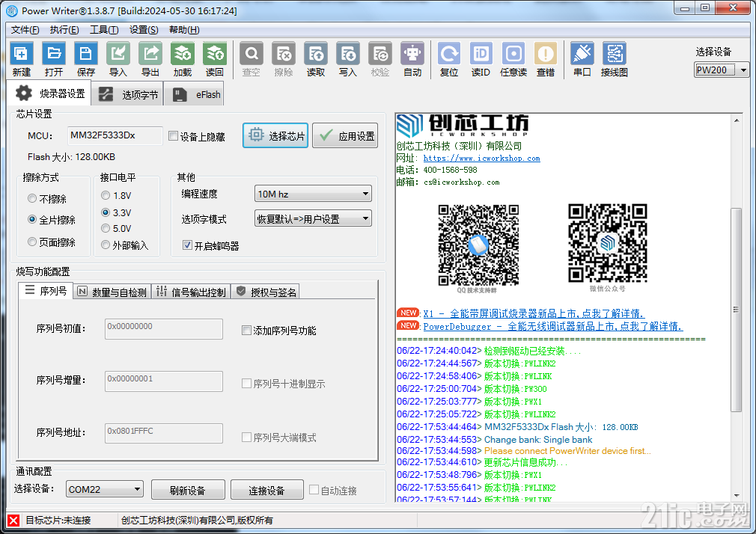Click the log scrollbar down arrow

(737, 495)
